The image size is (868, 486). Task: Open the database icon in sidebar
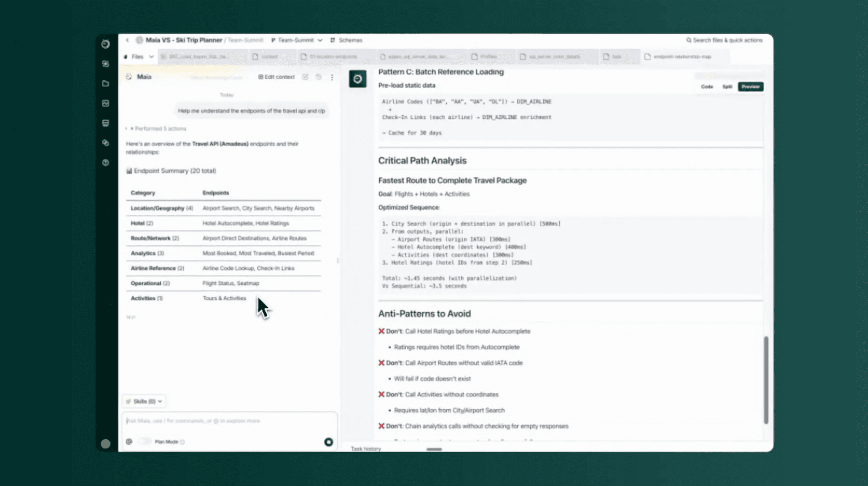(105, 123)
